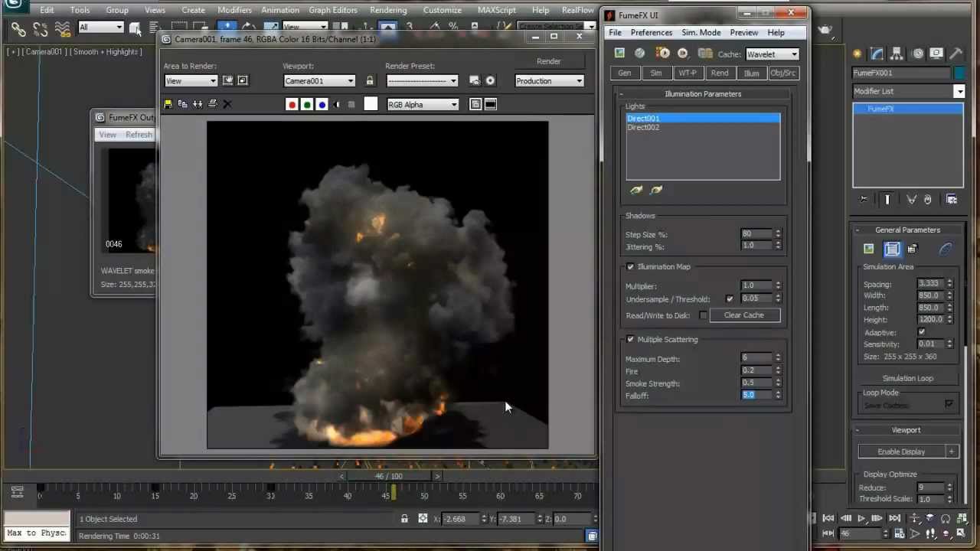Enable the Read/Write to Disk checkbox
The height and width of the screenshot is (551, 980).
pos(703,315)
